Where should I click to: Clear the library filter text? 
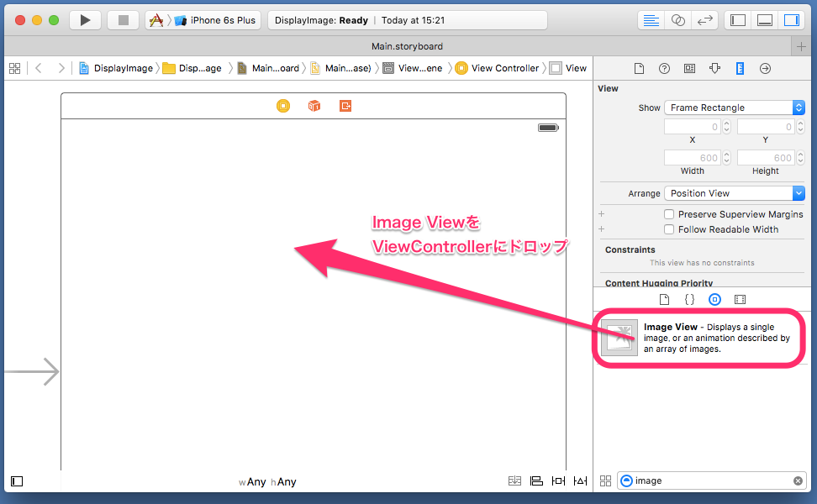(x=798, y=480)
